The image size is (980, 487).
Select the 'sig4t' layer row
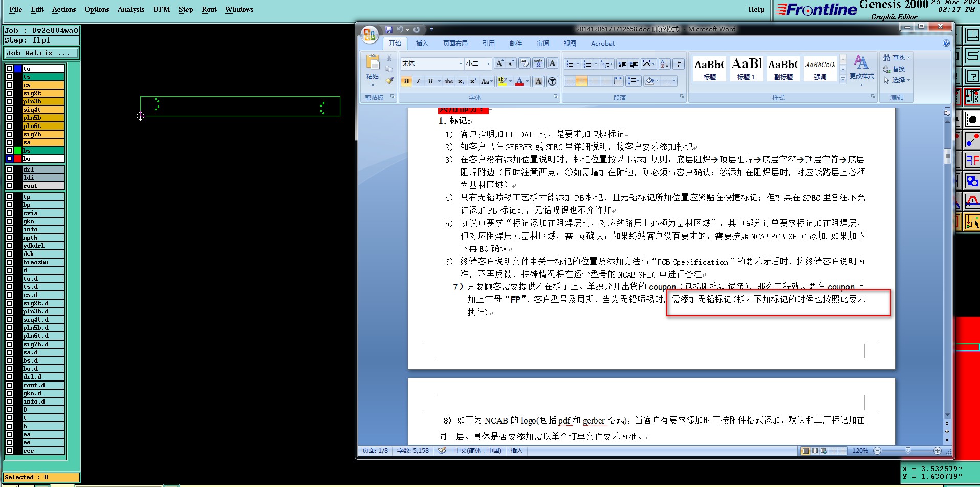click(x=43, y=110)
